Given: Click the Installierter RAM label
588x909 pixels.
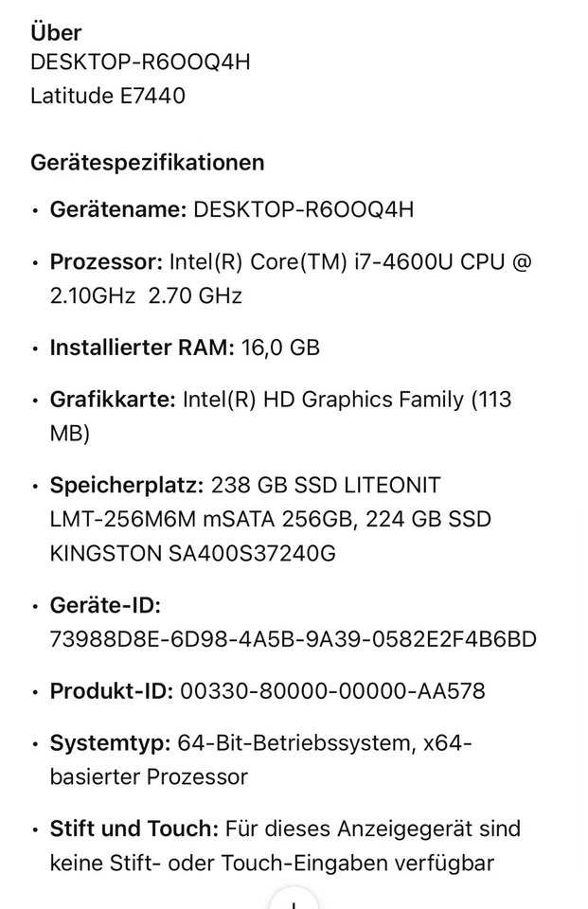Looking at the screenshot, I should pos(142,348).
